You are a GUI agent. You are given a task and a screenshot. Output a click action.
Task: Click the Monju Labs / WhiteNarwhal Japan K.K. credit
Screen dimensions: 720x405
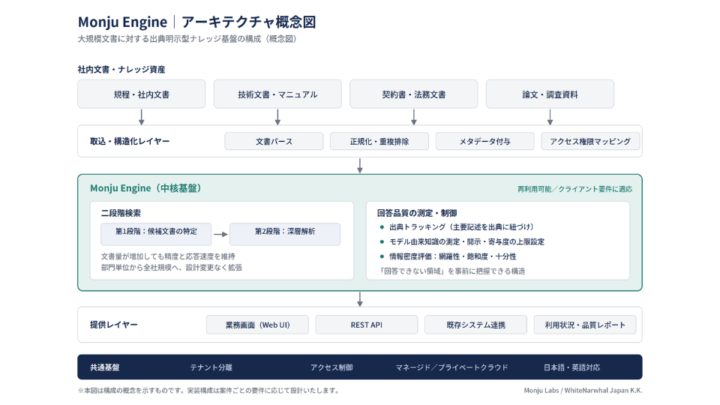click(x=583, y=390)
